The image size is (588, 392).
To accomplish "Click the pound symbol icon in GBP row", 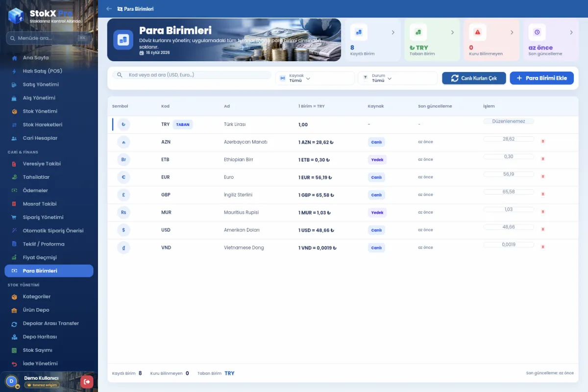I will pos(123,195).
